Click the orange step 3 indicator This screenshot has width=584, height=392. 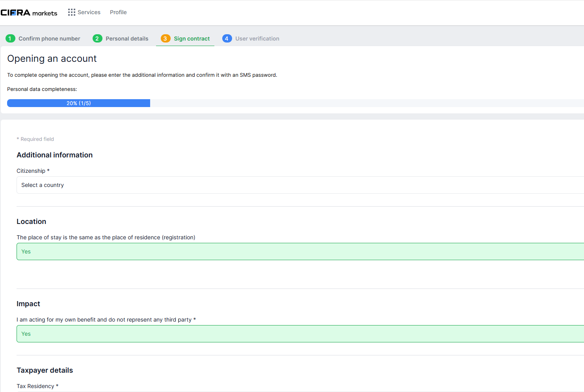(165, 38)
